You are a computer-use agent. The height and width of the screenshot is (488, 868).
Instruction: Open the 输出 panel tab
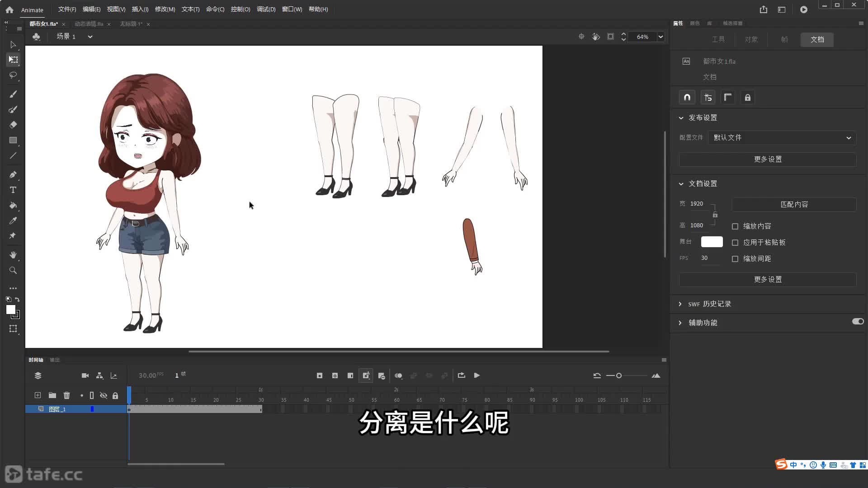tap(55, 360)
